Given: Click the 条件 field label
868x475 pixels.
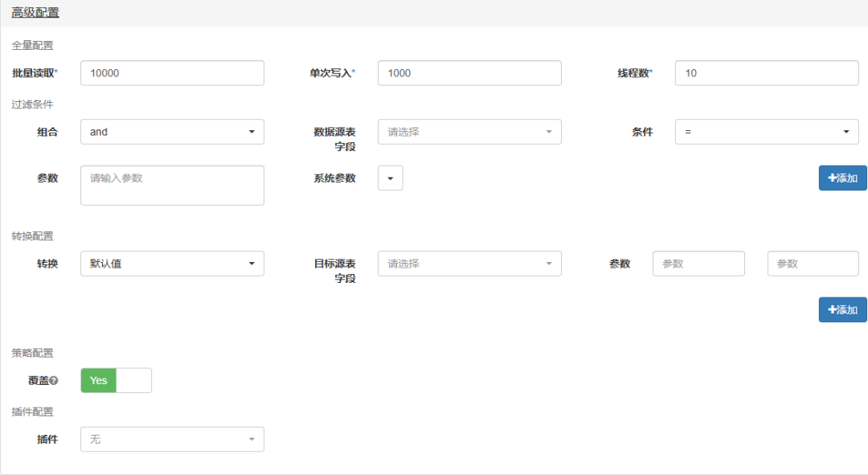Looking at the screenshot, I should click(642, 132).
